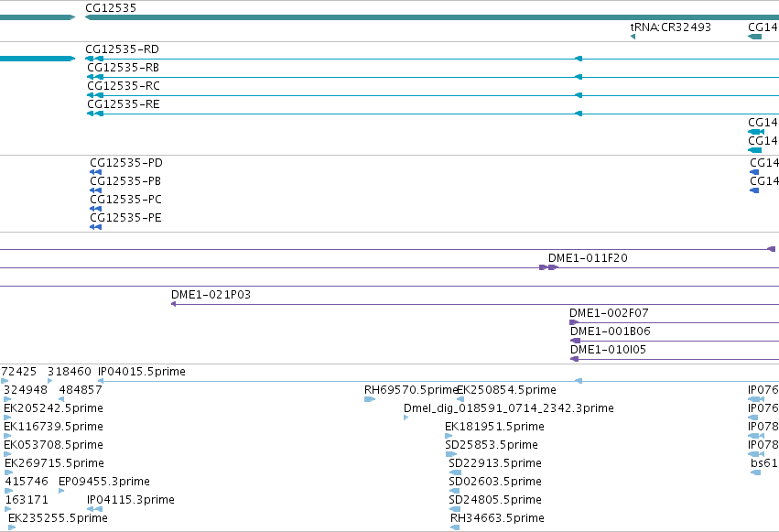
Task: Click the EK235255.5prime EST label
Action: (x=58, y=519)
